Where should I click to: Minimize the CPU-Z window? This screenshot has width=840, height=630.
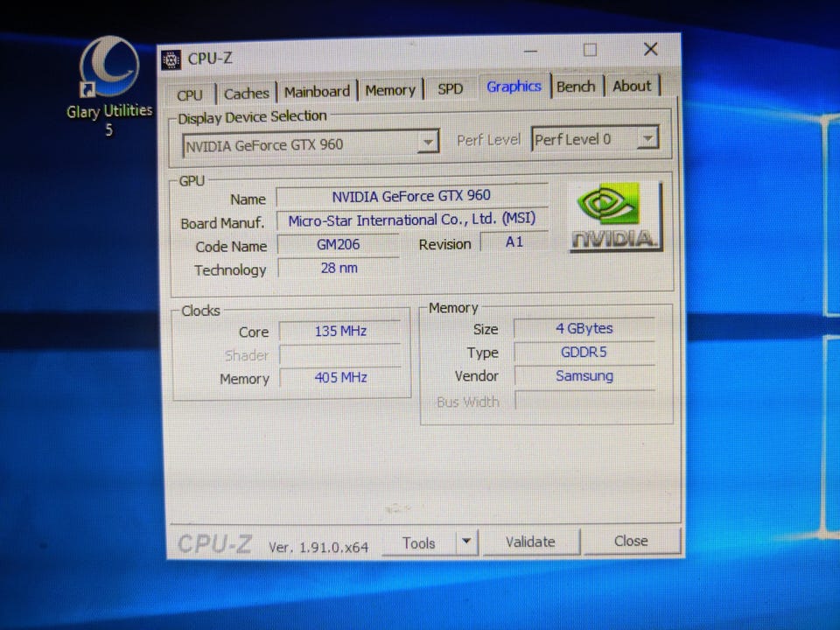(x=530, y=52)
